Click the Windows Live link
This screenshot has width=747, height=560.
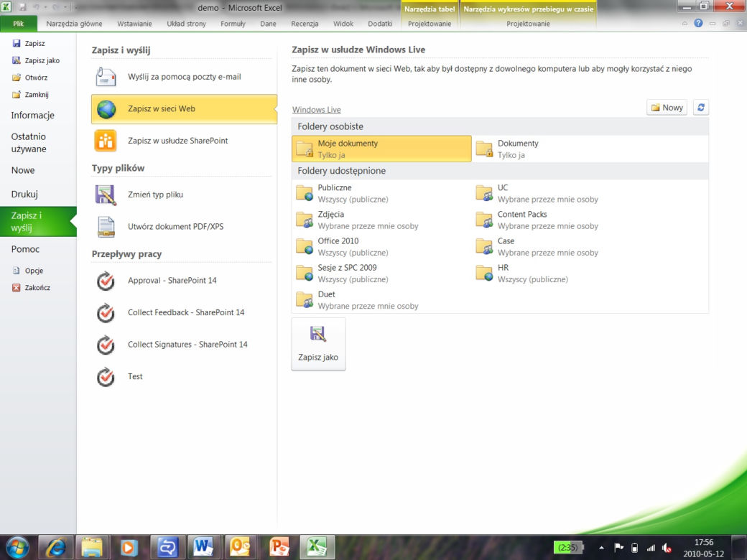316,110
